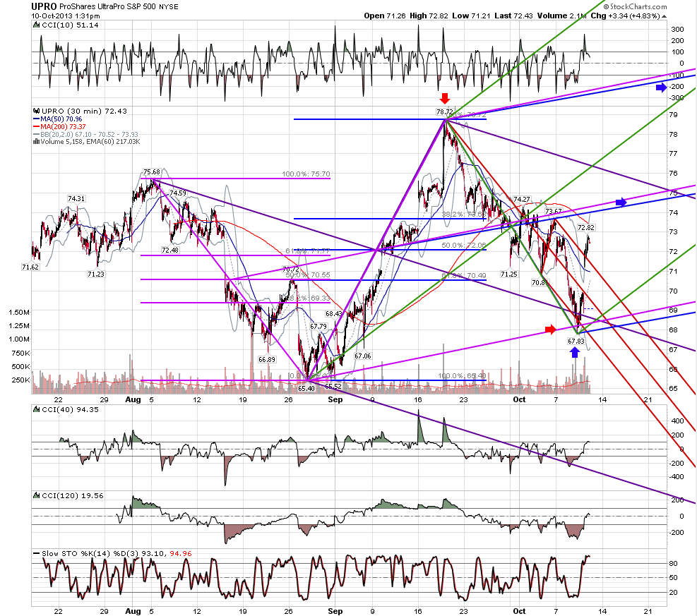The image size is (697, 616).
Task: Click the 72.48 price label
Action: 169,250
